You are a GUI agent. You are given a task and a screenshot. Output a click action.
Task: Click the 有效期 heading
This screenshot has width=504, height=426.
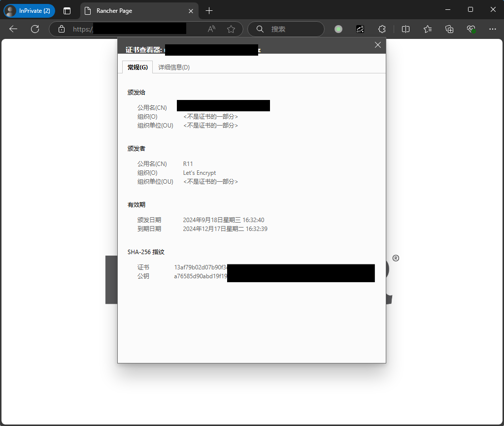(136, 205)
